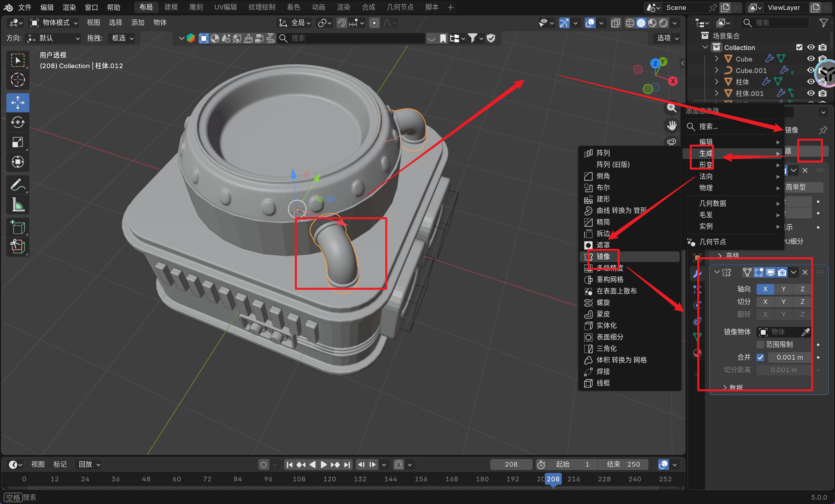Screen dimensions: 835x504
Task: Open the 物体模式 mode dropdown
Action: [x=55, y=23]
